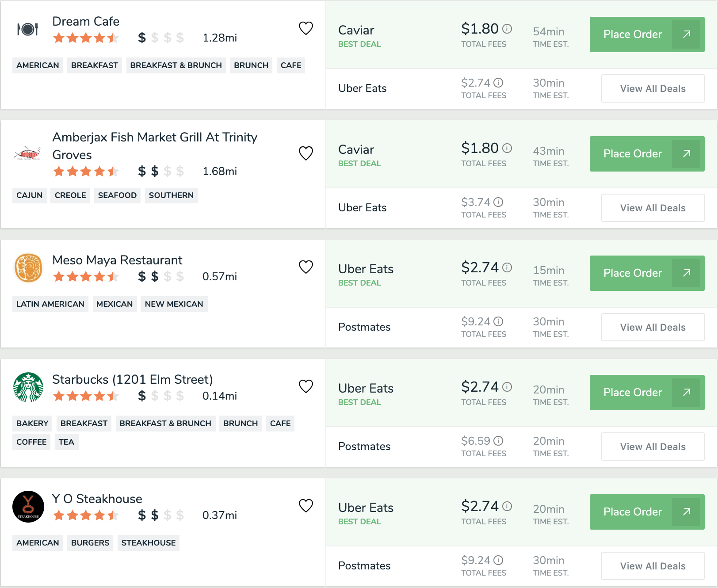View All Deals for Y O Steakhouse
Image resolution: width=718 pixels, height=588 pixels.
point(653,566)
